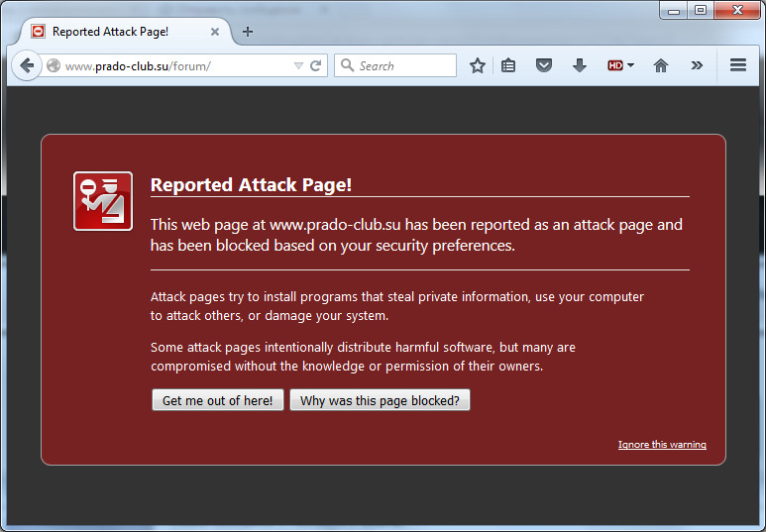Bookmark this page with the star icon
Image resolution: width=766 pixels, height=532 pixels.
(478, 66)
